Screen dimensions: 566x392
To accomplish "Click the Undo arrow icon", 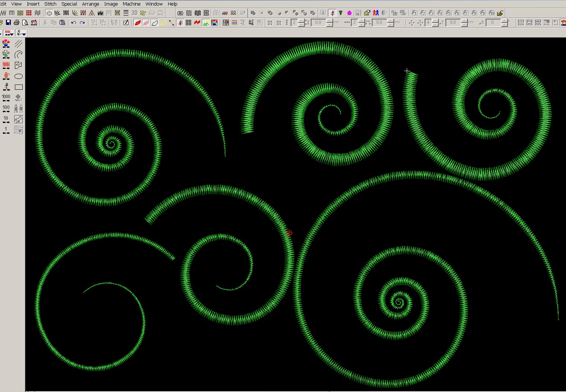I will [74, 23].
